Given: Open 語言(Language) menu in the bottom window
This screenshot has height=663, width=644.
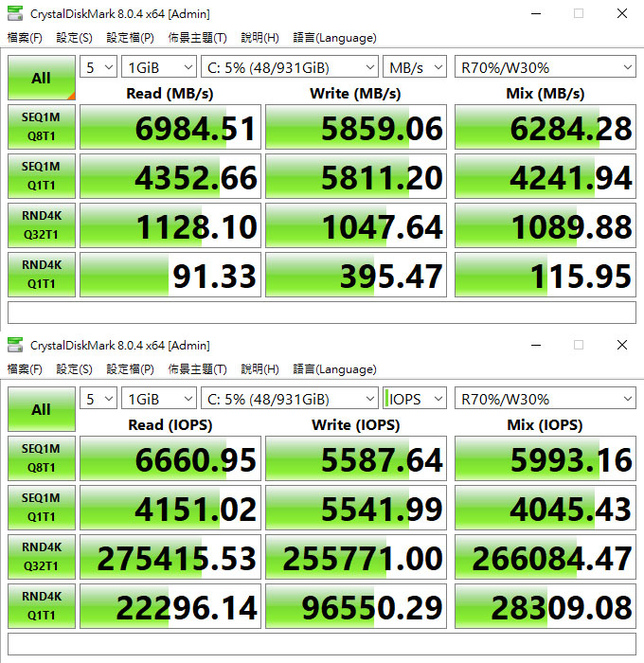Looking at the screenshot, I should pyautogui.click(x=335, y=369).
